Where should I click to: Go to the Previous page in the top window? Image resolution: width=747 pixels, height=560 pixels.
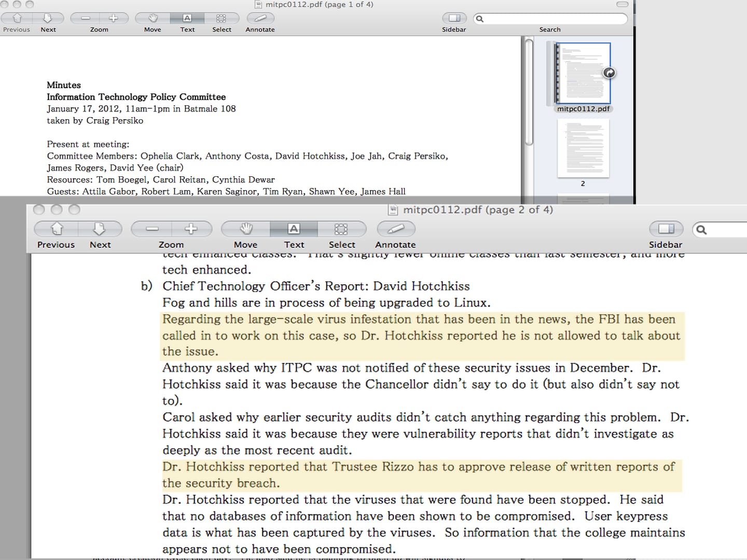(x=16, y=18)
